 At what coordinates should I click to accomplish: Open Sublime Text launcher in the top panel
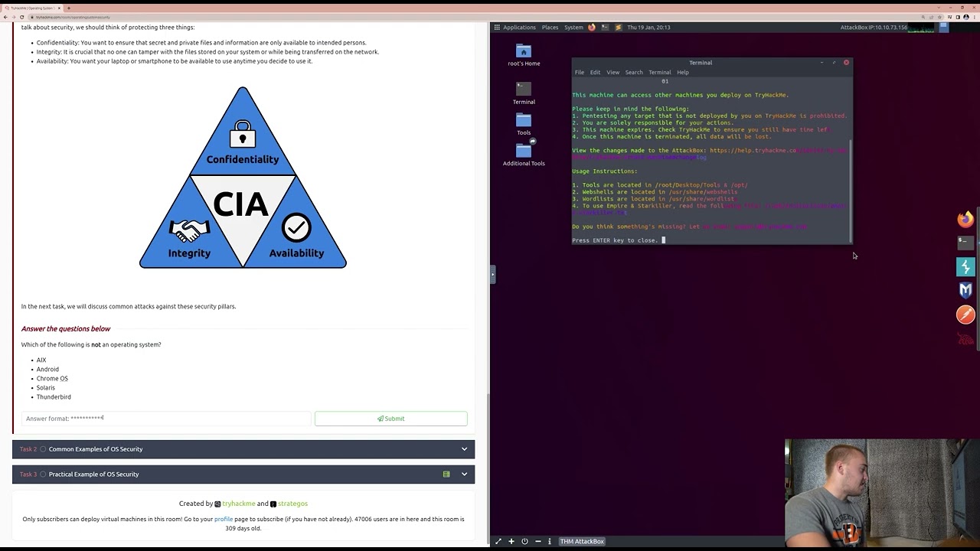pos(618,27)
